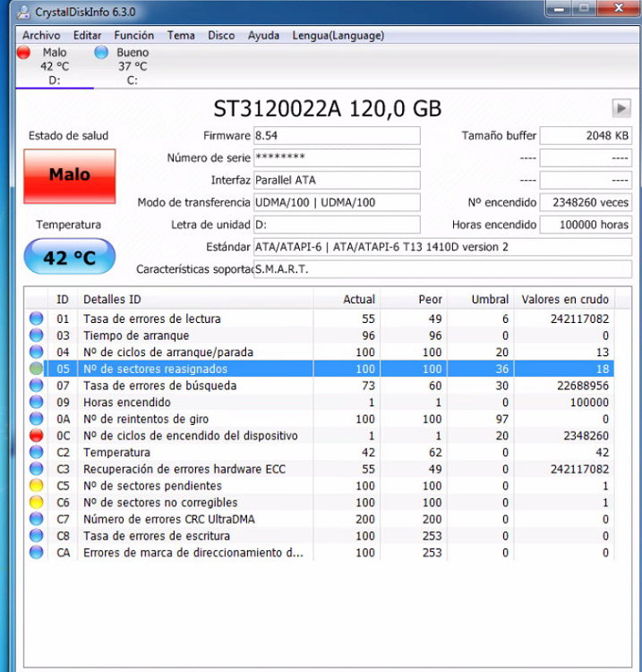The height and width of the screenshot is (672, 642).
Task: Click the red status dot for attribute 0C
Action: tap(36, 436)
